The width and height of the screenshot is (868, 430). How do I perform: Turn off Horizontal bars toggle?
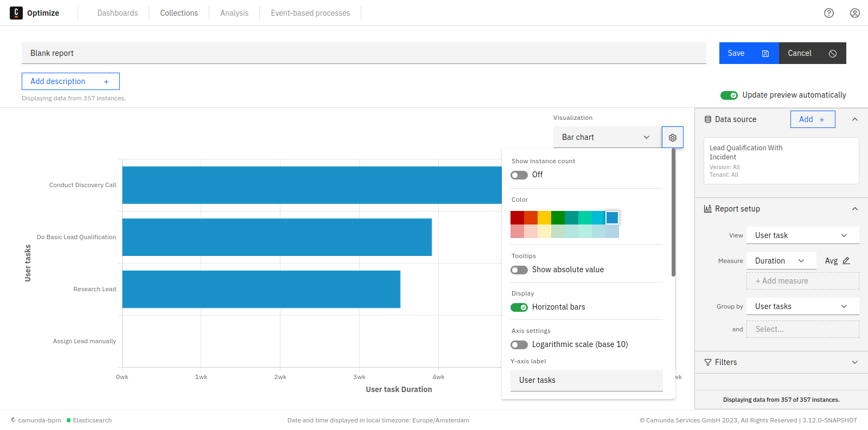coord(519,307)
